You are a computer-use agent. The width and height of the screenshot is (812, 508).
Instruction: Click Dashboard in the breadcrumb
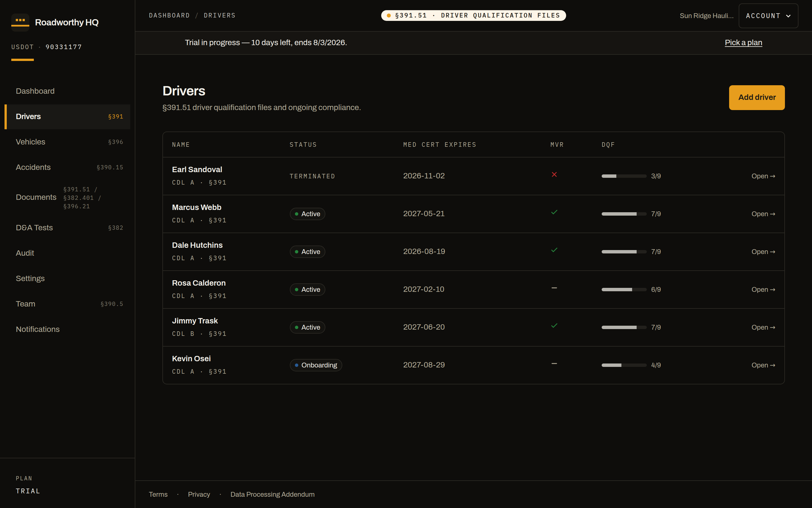tap(169, 16)
